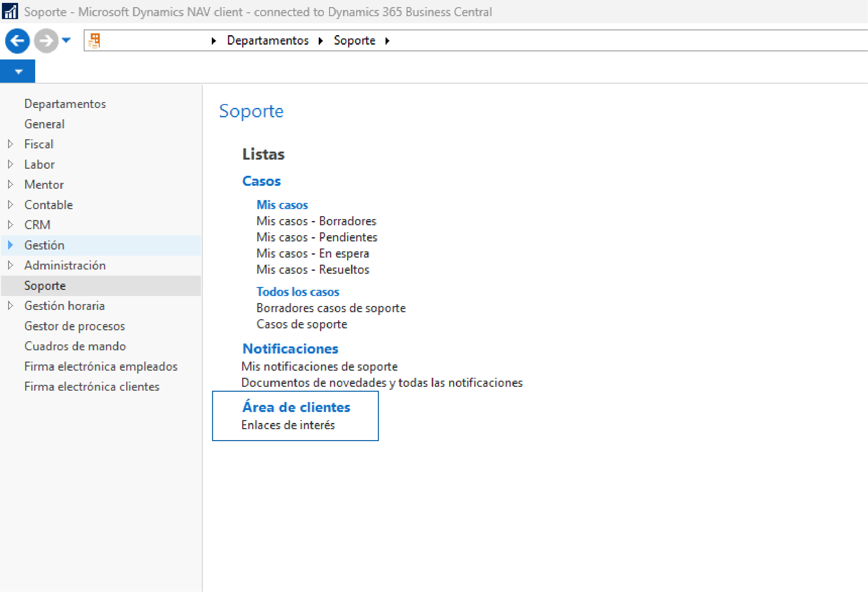
Task: Open Gestor de procesos in the navigation pane
Action: tap(75, 326)
